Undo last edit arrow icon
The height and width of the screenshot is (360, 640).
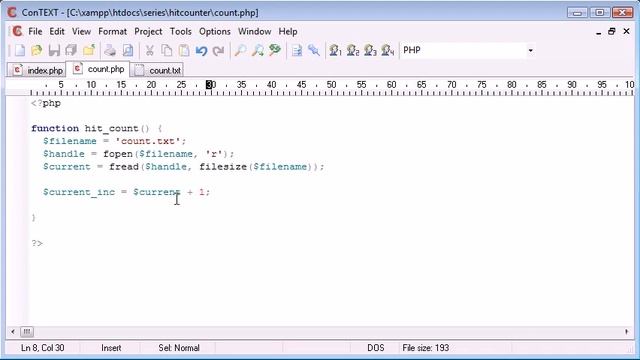click(201, 51)
